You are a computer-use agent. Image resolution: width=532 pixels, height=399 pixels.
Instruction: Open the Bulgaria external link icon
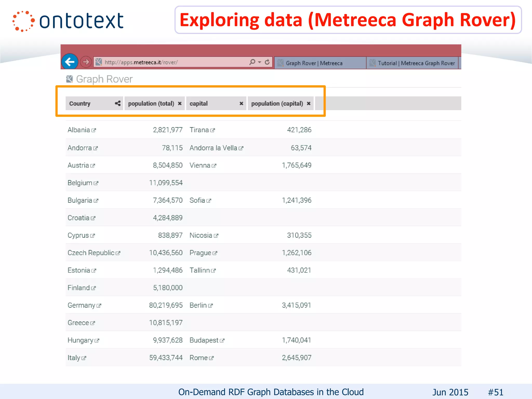pos(96,201)
